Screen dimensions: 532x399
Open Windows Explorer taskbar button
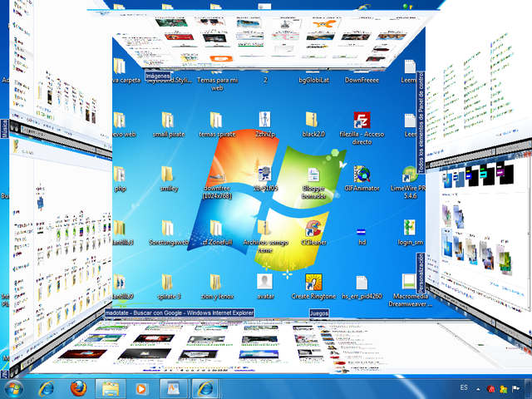(111, 389)
